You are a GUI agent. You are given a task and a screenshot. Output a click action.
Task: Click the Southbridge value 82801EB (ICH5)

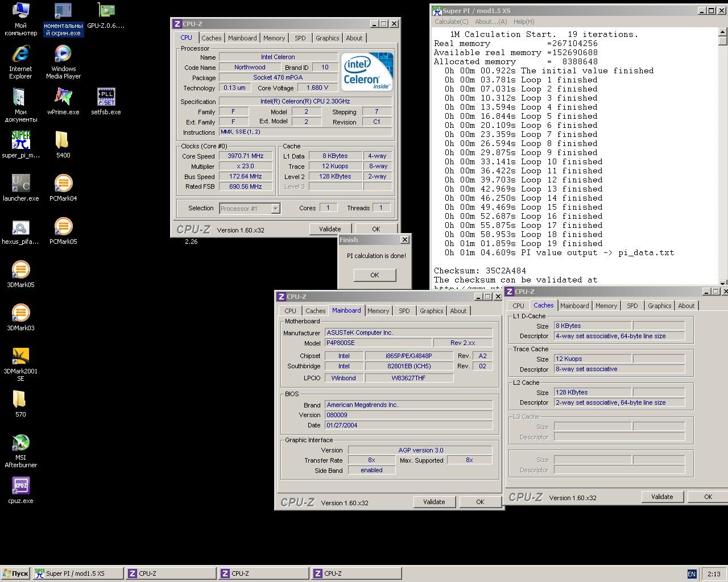coord(409,366)
